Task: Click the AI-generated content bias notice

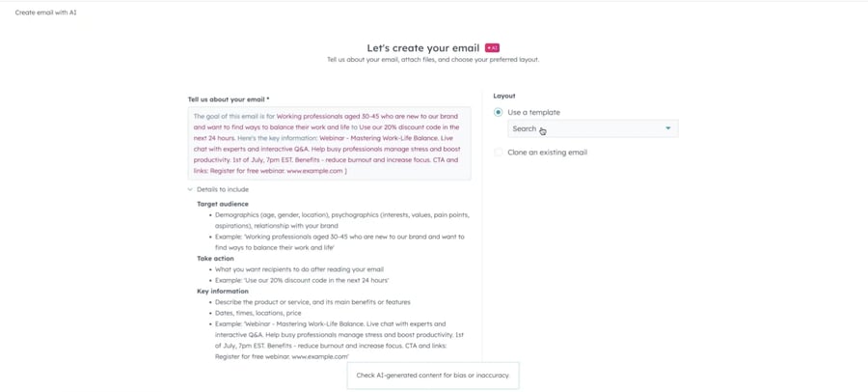Action: pyautogui.click(x=432, y=376)
